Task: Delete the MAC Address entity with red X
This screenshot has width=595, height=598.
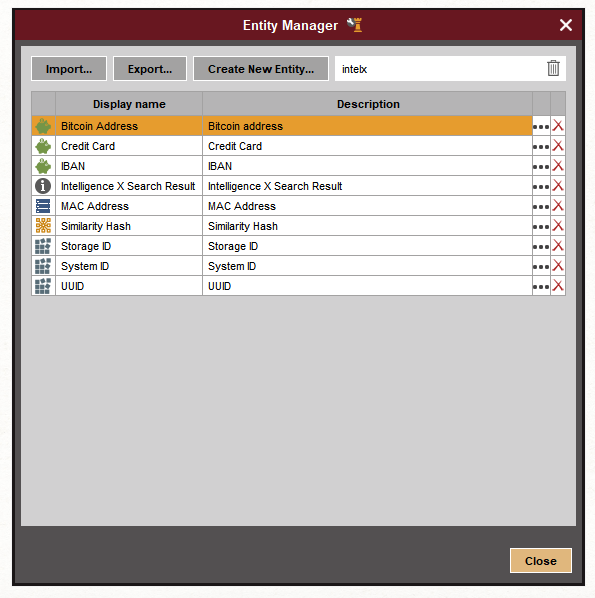Action: click(x=558, y=206)
